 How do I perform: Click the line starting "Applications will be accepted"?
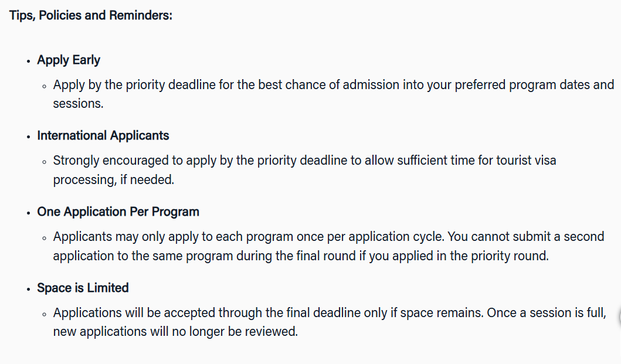coord(329,313)
